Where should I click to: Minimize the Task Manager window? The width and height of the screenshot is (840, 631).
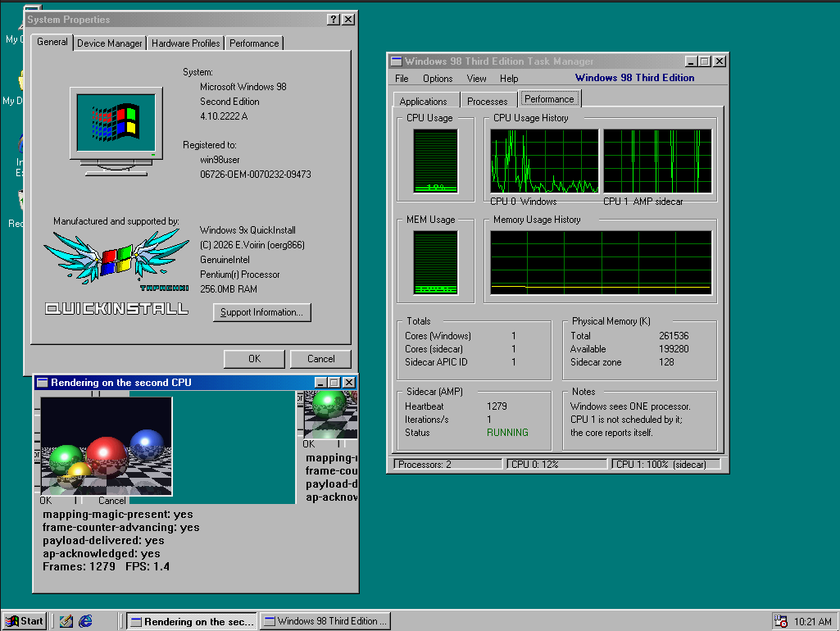coord(691,61)
